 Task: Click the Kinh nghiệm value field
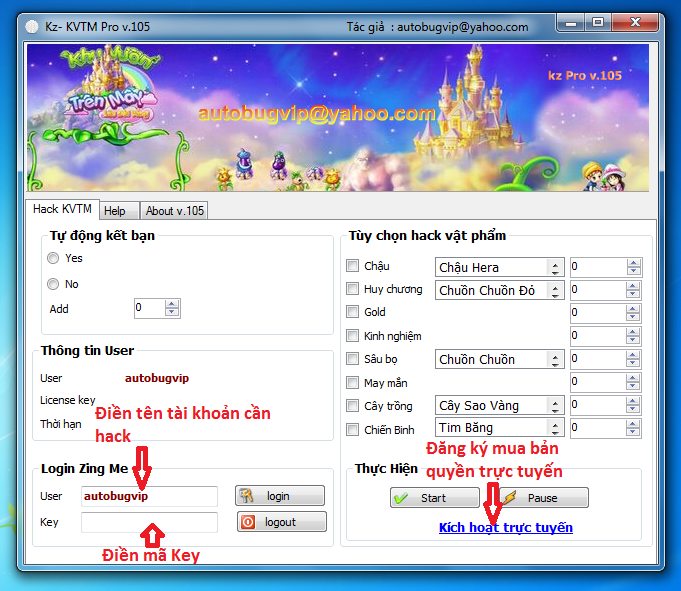pos(598,336)
